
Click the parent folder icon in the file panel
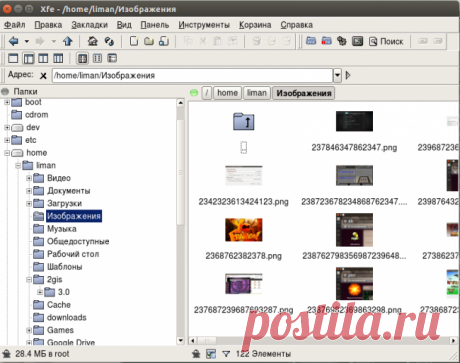(244, 121)
